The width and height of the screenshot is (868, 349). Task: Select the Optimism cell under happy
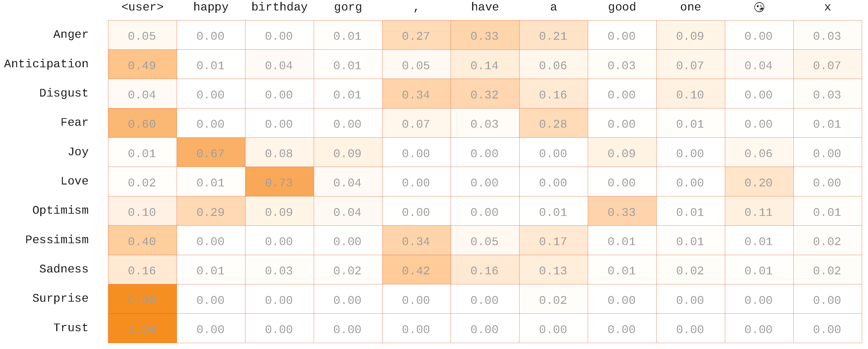pos(211,211)
